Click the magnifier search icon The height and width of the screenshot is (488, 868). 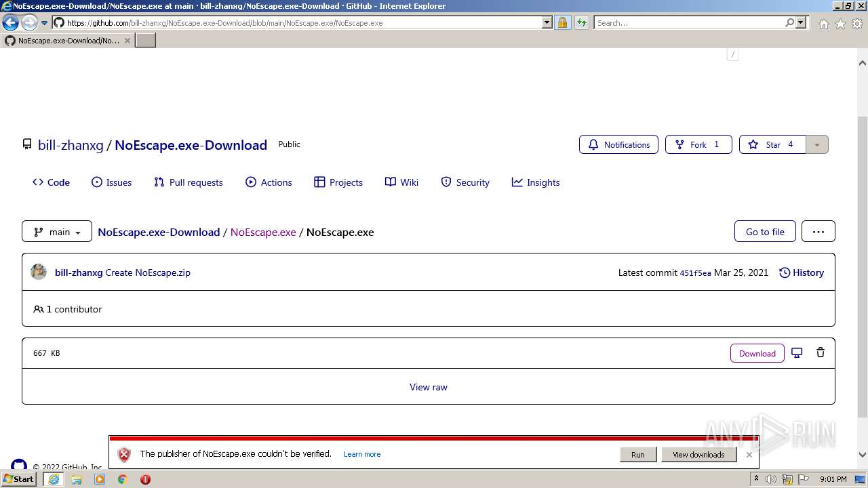[789, 22]
